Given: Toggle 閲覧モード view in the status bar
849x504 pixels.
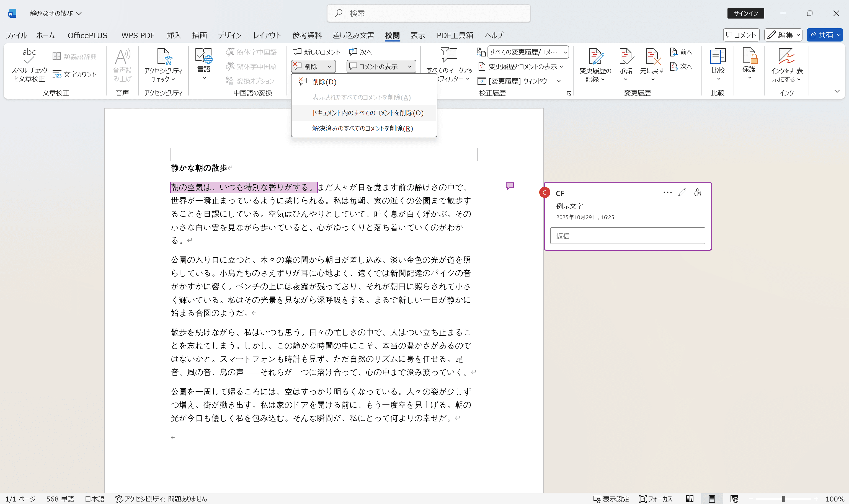Looking at the screenshot, I should [x=690, y=499].
